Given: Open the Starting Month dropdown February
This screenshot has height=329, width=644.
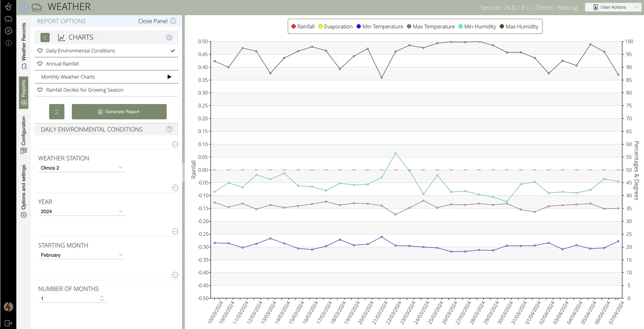Looking at the screenshot, I should pos(82,255).
